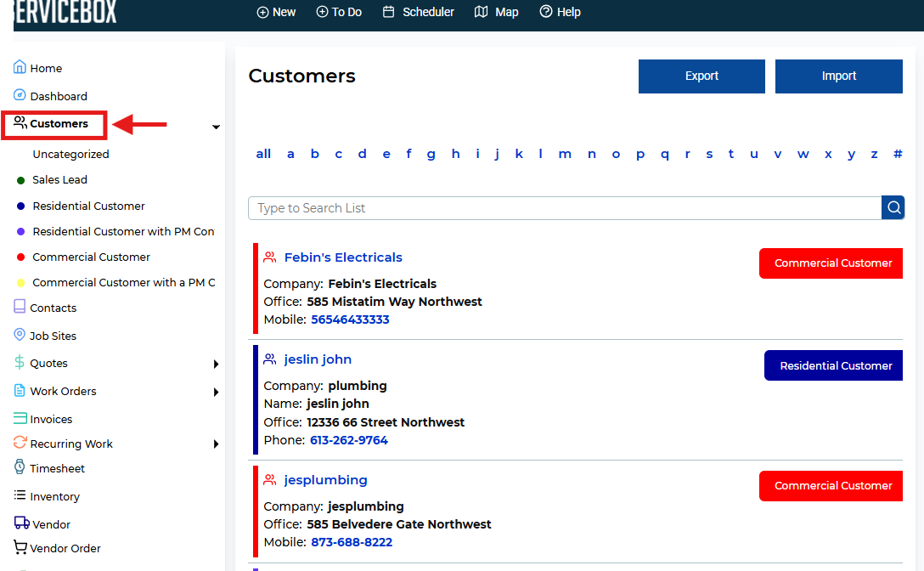This screenshot has width=924, height=571.
Task: Expand the Work Orders submenu arrow
Action: point(217,392)
